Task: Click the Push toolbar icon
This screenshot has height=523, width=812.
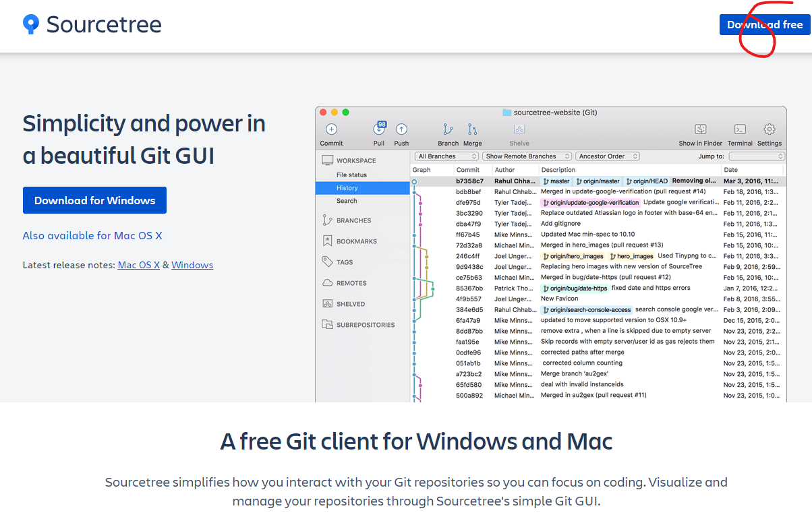Action: coord(401,129)
